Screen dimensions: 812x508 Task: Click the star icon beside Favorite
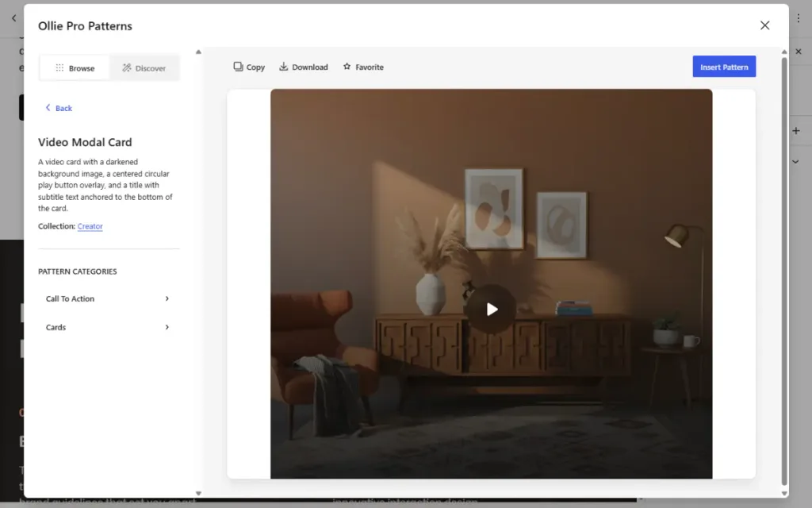(x=347, y=67)
